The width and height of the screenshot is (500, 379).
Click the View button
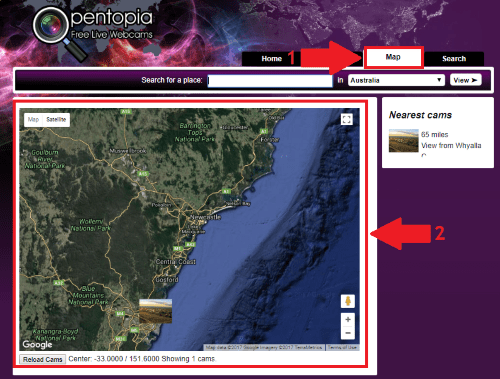point(466,80)
